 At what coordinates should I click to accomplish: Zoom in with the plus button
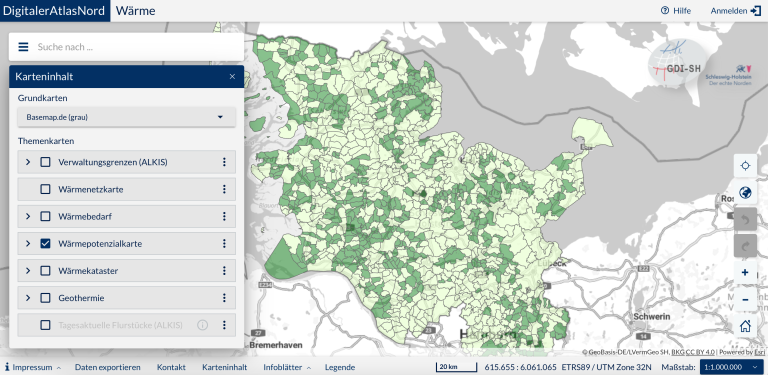(x=745, y=273)
